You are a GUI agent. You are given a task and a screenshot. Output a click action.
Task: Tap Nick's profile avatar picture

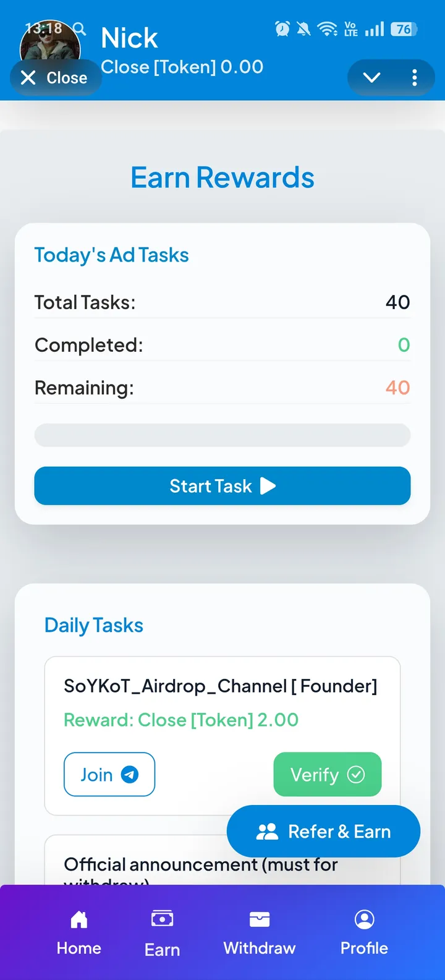coord(51,45)
